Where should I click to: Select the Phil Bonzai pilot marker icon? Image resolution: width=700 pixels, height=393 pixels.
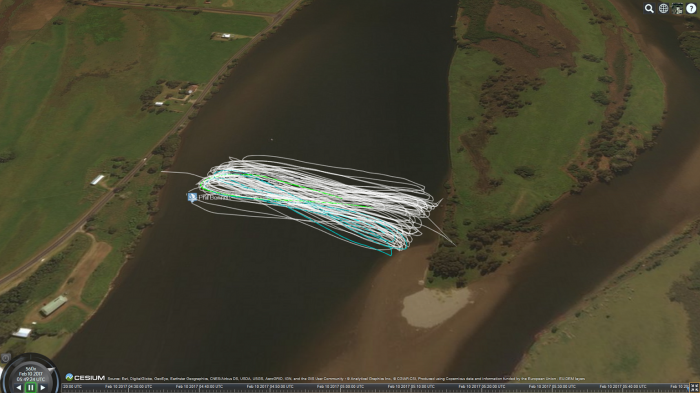[x=192, y=197]
